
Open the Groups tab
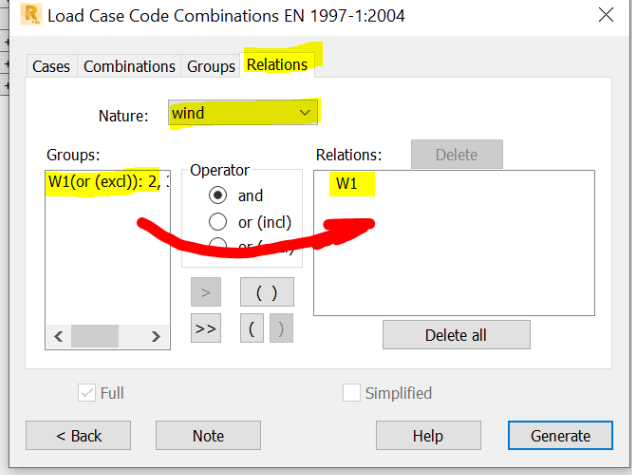(211, 67)
